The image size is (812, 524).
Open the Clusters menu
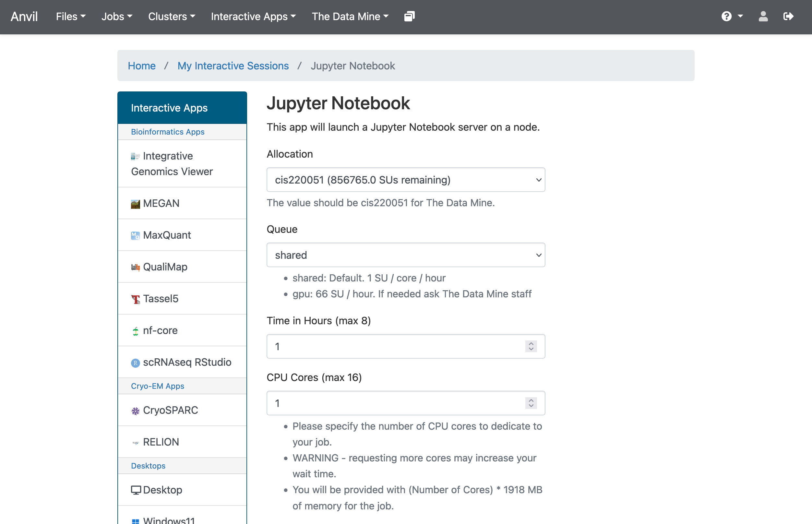[172, 16]
